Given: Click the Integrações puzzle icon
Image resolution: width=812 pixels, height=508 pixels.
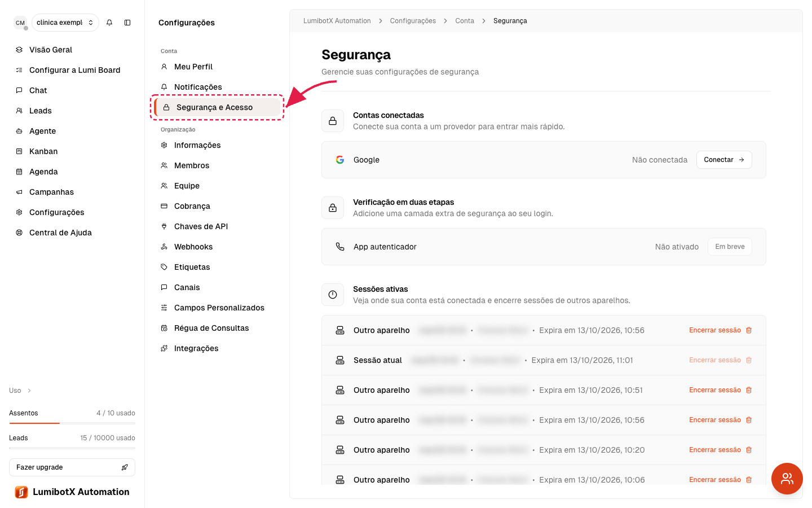Looking at the screenshot, I should [164, 348].
